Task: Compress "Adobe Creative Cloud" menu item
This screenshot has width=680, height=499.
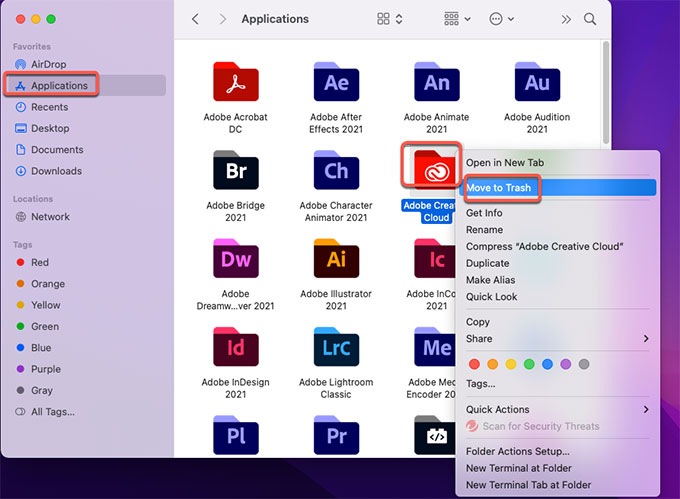Action: (x=558, y=246)
